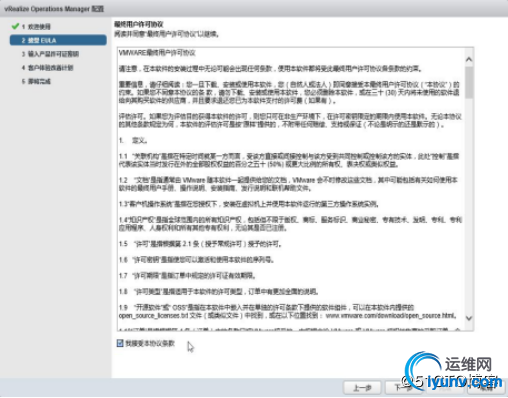This screenshot has height=398, width=508.
Task: Click the green checkmark beside step 1
Action: pos(15,26)
